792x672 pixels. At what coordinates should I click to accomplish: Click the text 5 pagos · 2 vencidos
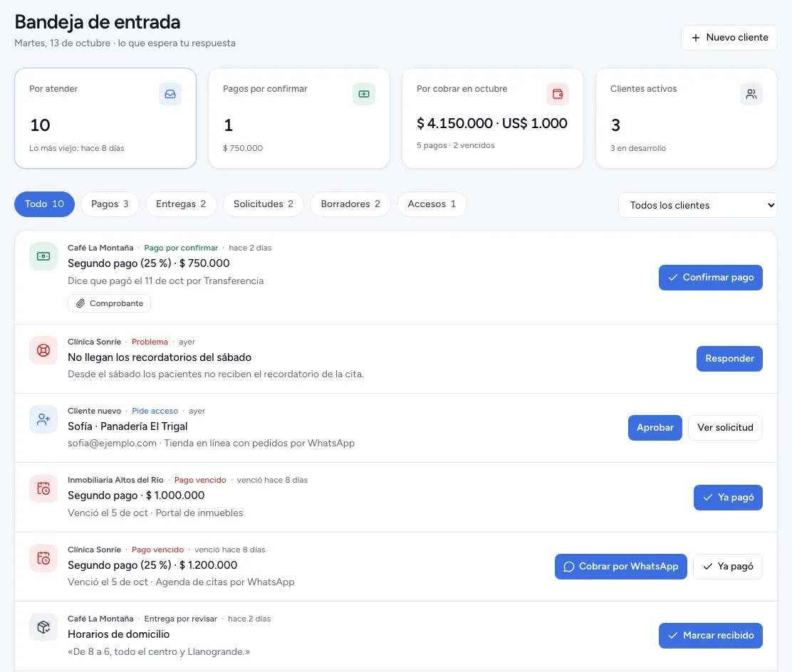(x=456, y=145)
